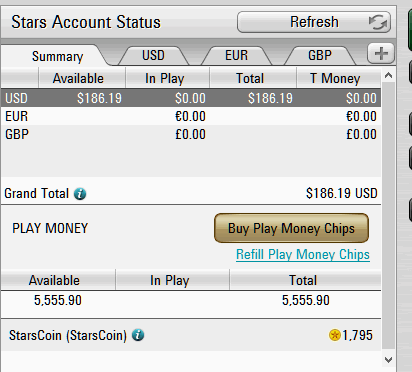Click the Refresh circular arrows icon
Viewport: 412px width, 372px height.
pyautogui.click(x=378, y=22)
